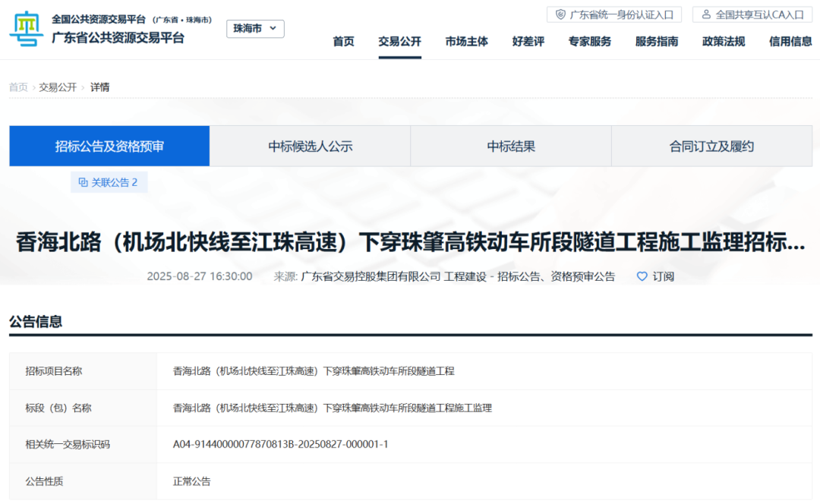Expand the city selector chevron arrow
This screenshot has height=504, width=820.
click(273, 29)
